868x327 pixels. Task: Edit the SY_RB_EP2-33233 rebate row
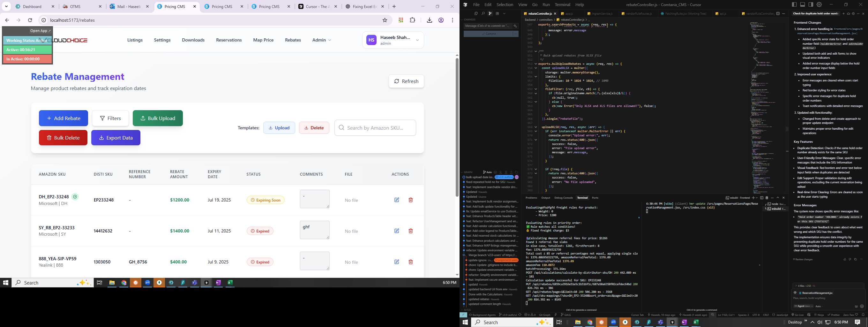(x=397, y=231)
